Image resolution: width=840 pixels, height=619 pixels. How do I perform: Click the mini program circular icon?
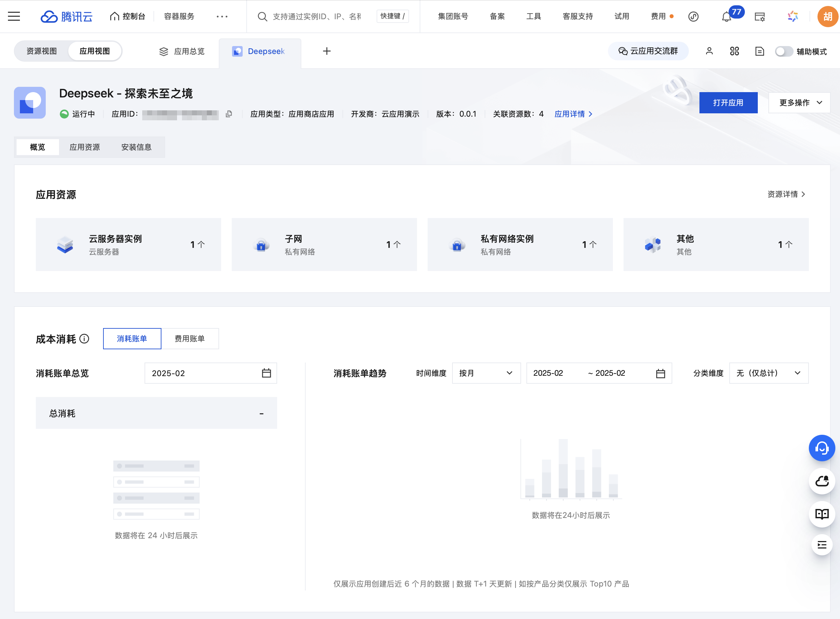[693, 17]
